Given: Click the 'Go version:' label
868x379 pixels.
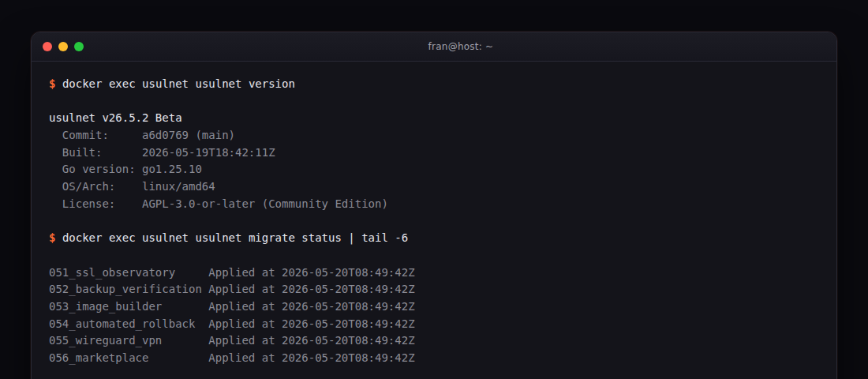Looking at the screenshot, I should 99,170.
